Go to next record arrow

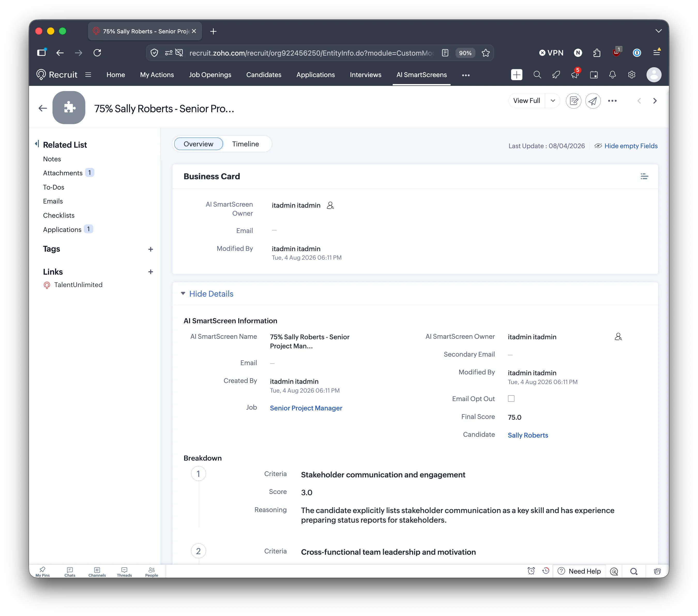coord(655,101)
